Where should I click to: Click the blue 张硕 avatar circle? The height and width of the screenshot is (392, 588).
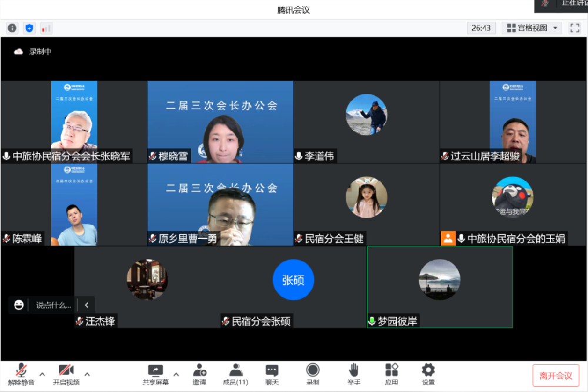click(x=293, y=280)
